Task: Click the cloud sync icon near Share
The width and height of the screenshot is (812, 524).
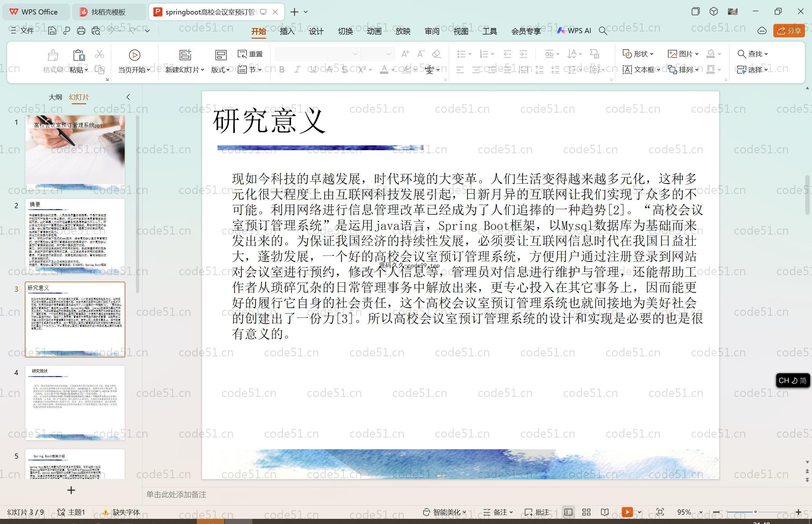Action: tap(762, 31)
